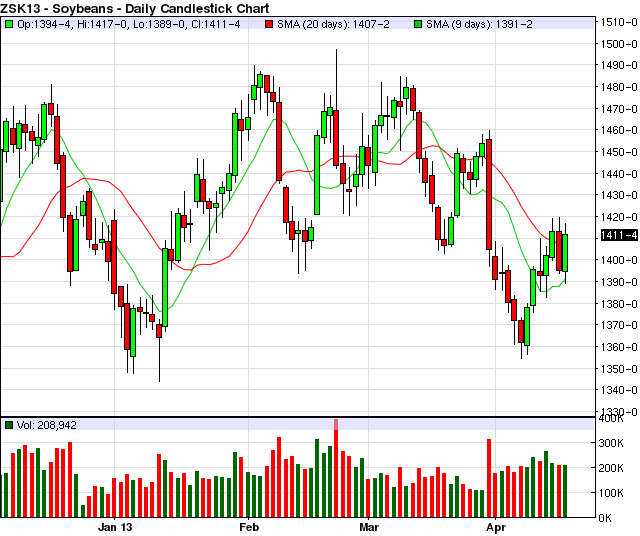Click the SMA (9 days): 1391-2 label
The height and width of the screenshot is (536, 640).
coord(479,24)
